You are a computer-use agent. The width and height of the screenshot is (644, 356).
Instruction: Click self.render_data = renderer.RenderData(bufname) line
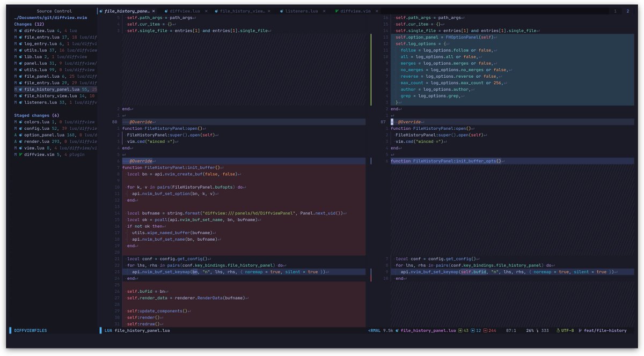tap(187, 298)
